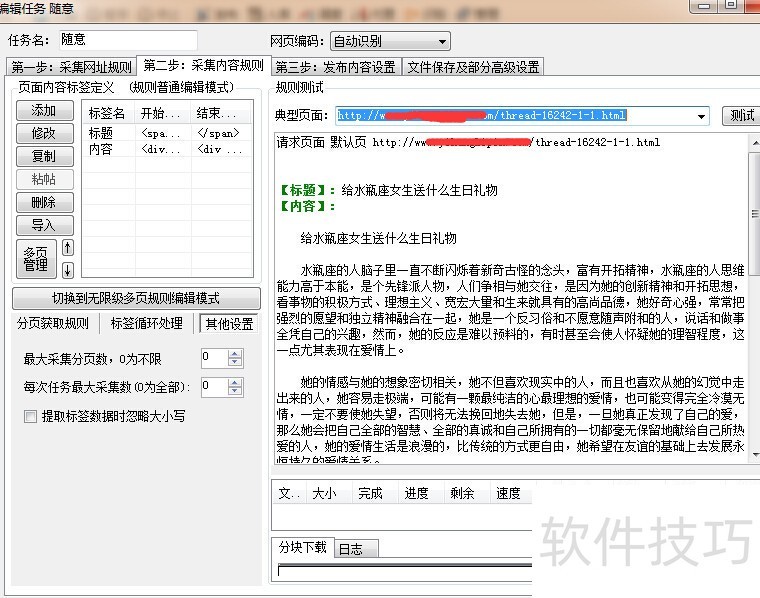This screenshot has width=760, height=598.
Task: Switch to 第一步:采集网址规则 tab
Action: [71, 67]
